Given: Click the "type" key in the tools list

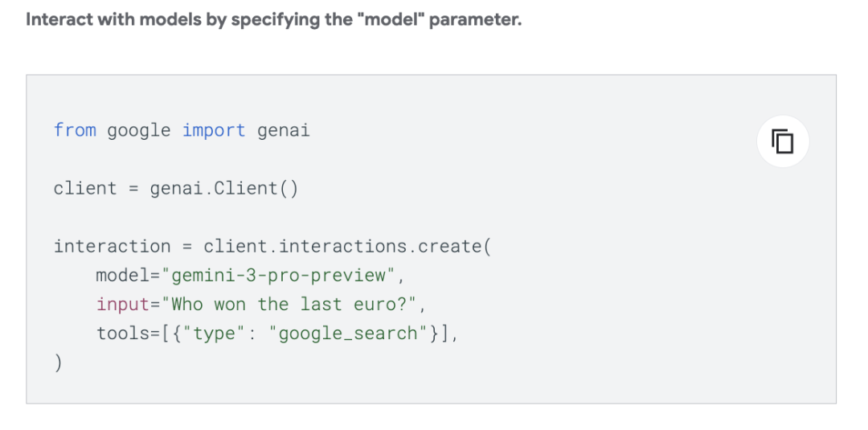Looking at the screenshot, I should (213, 334).
